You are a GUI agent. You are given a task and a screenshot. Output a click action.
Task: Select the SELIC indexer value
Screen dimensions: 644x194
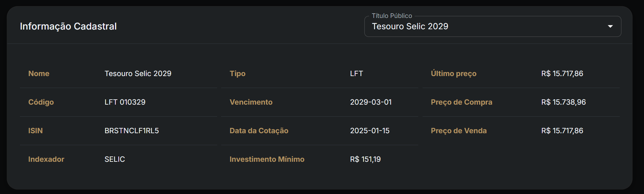(x=115, y=159)
